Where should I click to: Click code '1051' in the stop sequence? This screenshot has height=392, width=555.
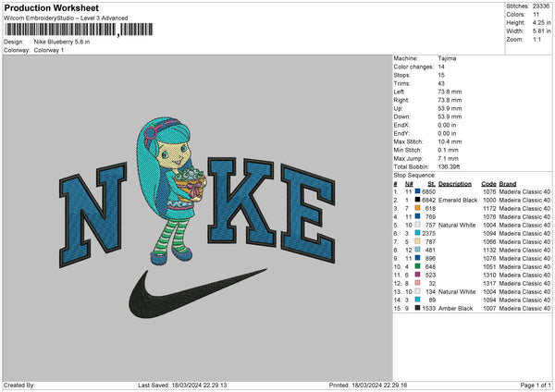(x=489, y=266)
